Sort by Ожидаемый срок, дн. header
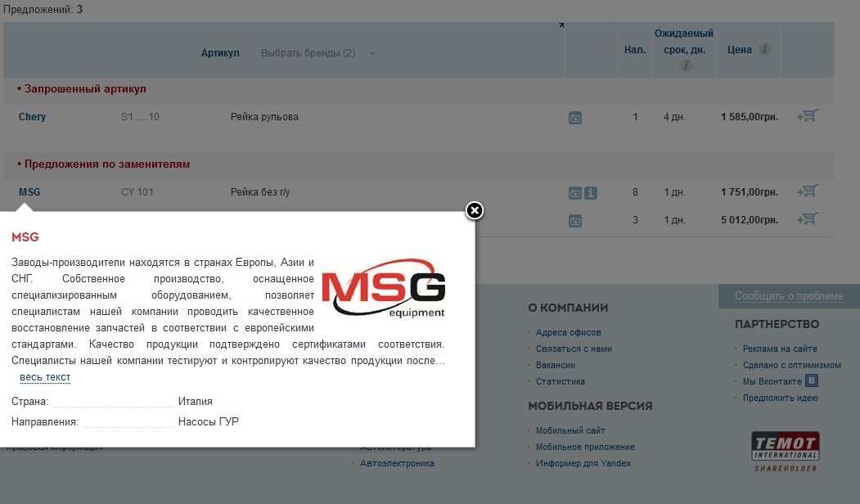 pos(684,42)
